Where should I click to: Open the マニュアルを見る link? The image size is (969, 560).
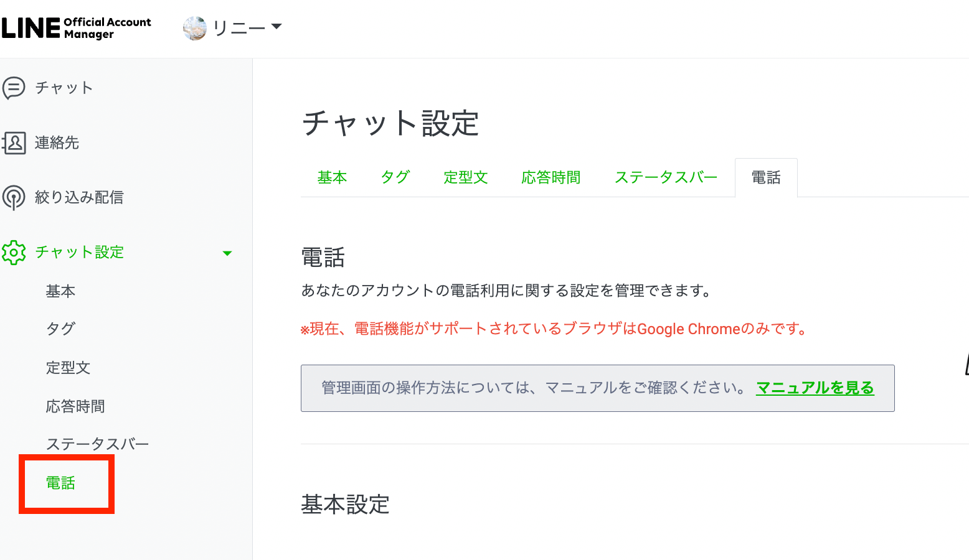815,388
